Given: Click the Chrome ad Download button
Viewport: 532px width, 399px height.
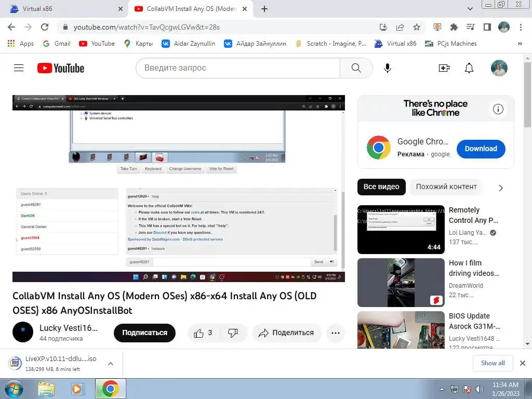Looking at the screenshot, I should tap(481, 149).
